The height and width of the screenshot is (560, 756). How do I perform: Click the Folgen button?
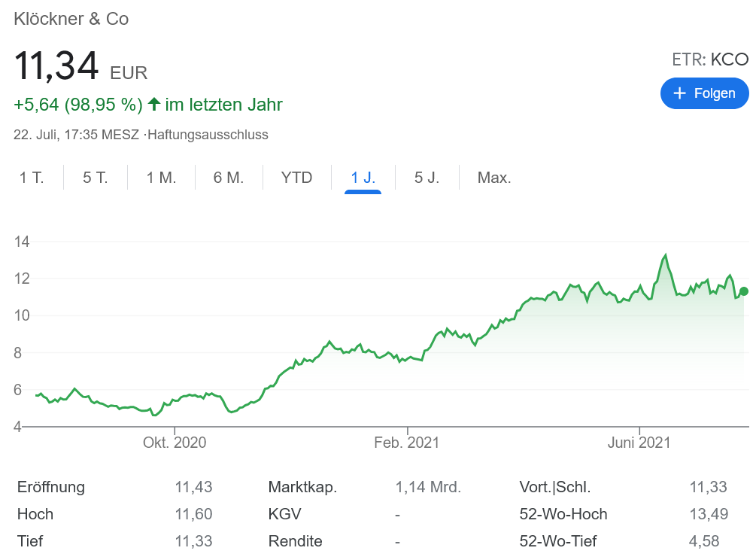[x=704, y=93]
